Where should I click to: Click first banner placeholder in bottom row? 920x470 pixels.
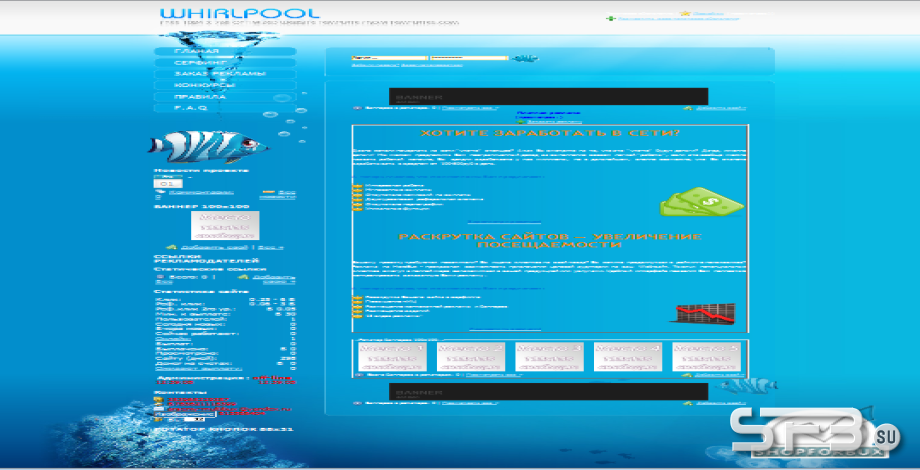coord(392,357)
